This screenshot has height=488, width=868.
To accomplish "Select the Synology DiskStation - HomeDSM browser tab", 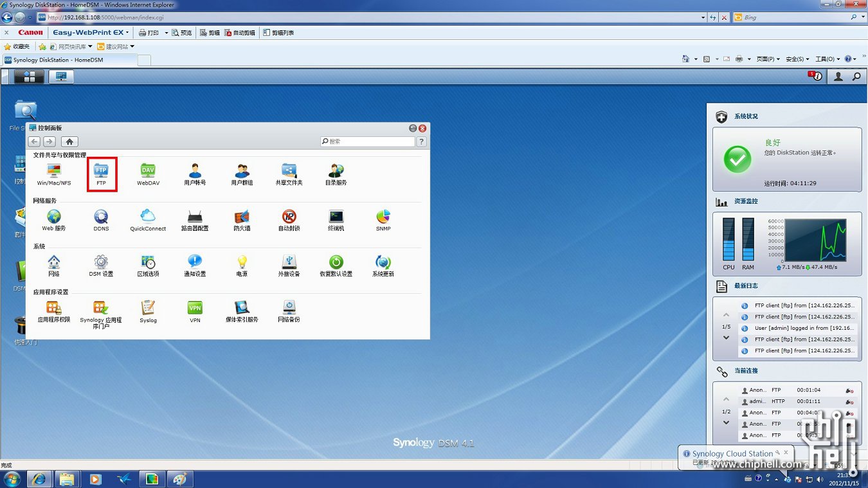I will pos(69,60).
